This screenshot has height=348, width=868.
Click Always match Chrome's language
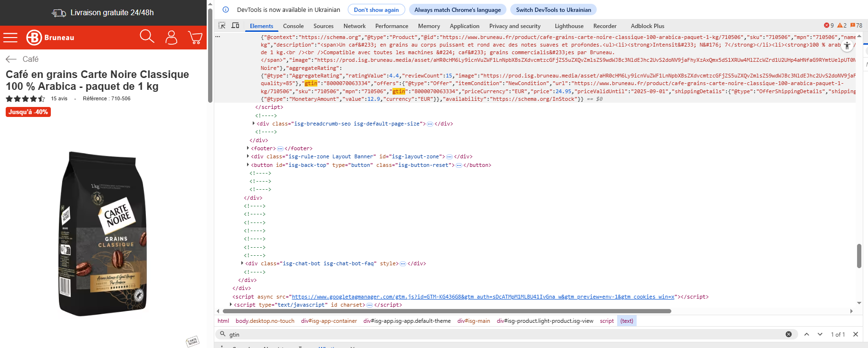tap(458, 10)
